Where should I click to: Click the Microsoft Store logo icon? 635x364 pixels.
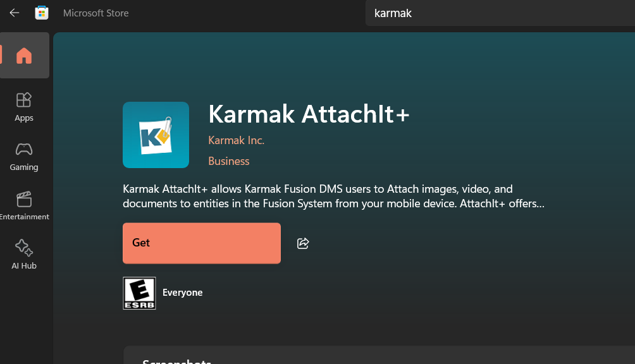pyautogui.click(x=42, y=13)
